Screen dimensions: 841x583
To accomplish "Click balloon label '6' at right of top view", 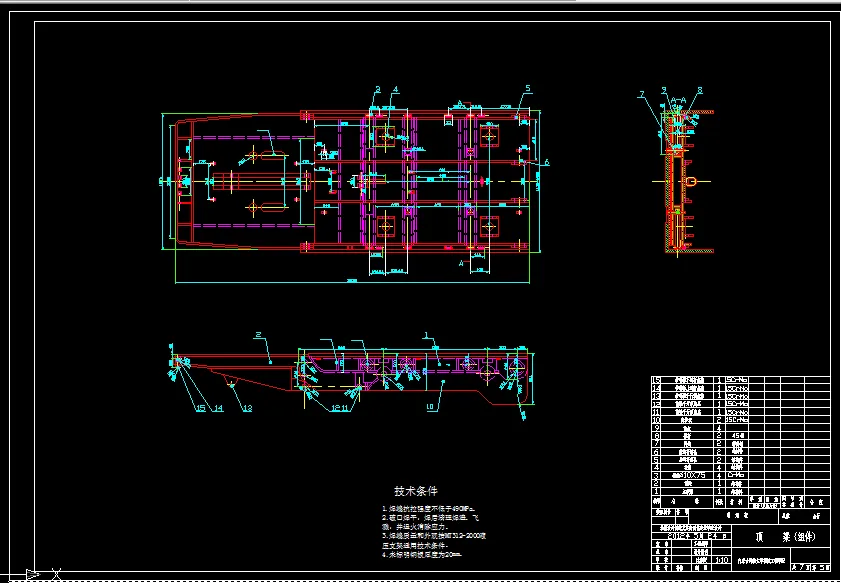I will [547, 163].
